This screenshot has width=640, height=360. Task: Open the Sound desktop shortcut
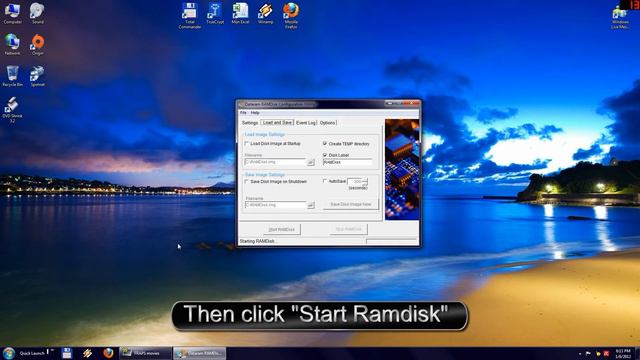click(37, 13)
